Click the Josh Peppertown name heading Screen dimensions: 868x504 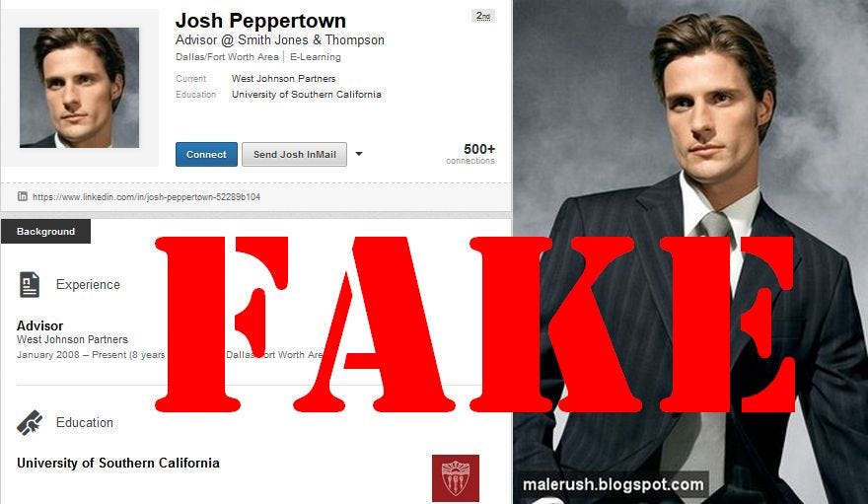[x=260, y=21]
